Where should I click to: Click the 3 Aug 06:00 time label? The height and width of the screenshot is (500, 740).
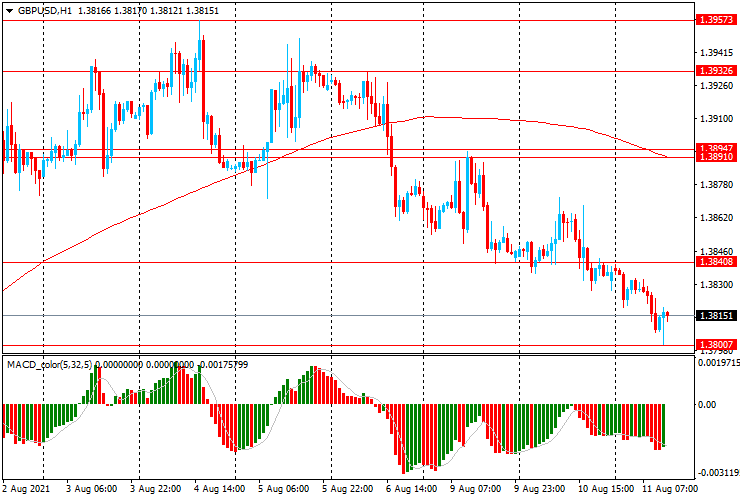[92, 488]
